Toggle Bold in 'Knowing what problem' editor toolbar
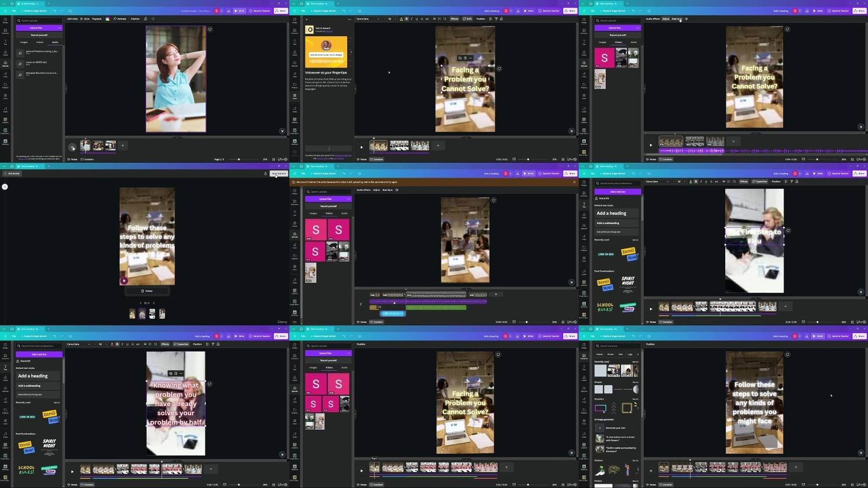 click(x=117, y=344)
